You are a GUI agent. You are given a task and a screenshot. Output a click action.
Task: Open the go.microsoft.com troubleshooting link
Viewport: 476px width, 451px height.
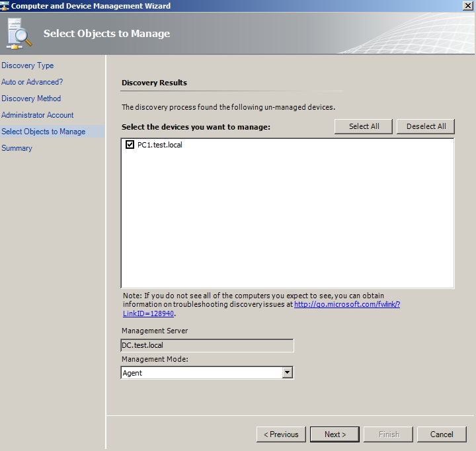(346, 304)
